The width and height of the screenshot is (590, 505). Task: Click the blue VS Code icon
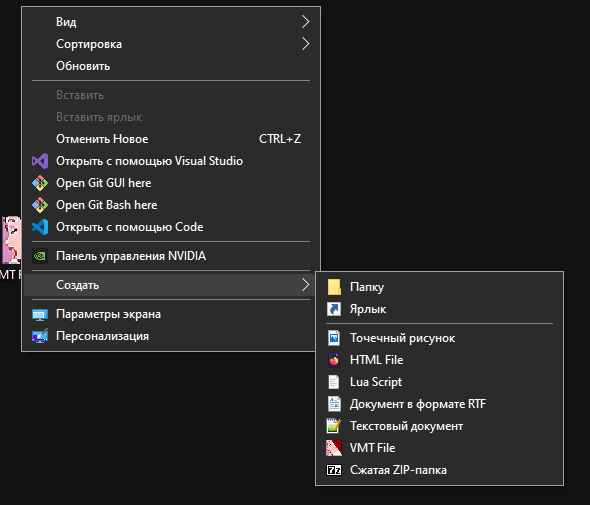click(40, 227)
